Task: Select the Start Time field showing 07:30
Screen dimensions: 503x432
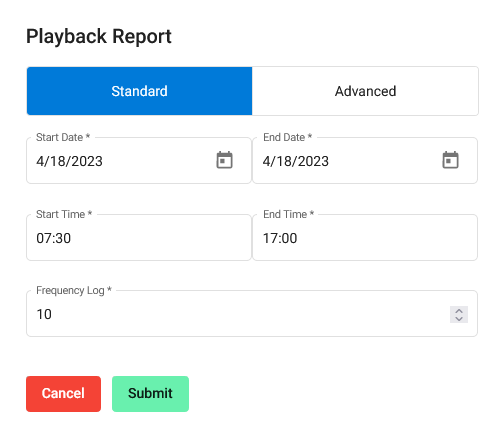Action: pos(139,238)
